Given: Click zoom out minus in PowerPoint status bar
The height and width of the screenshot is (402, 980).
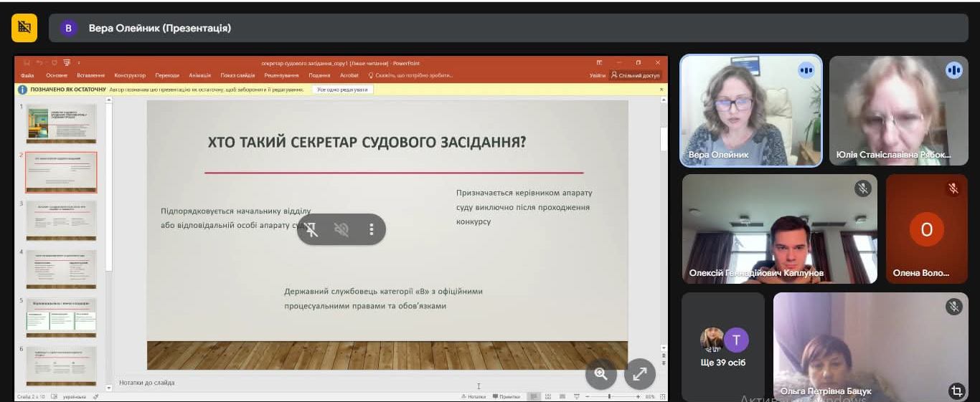Looking at the screenshot, I should pyautogui.click(x=588, y=396).
